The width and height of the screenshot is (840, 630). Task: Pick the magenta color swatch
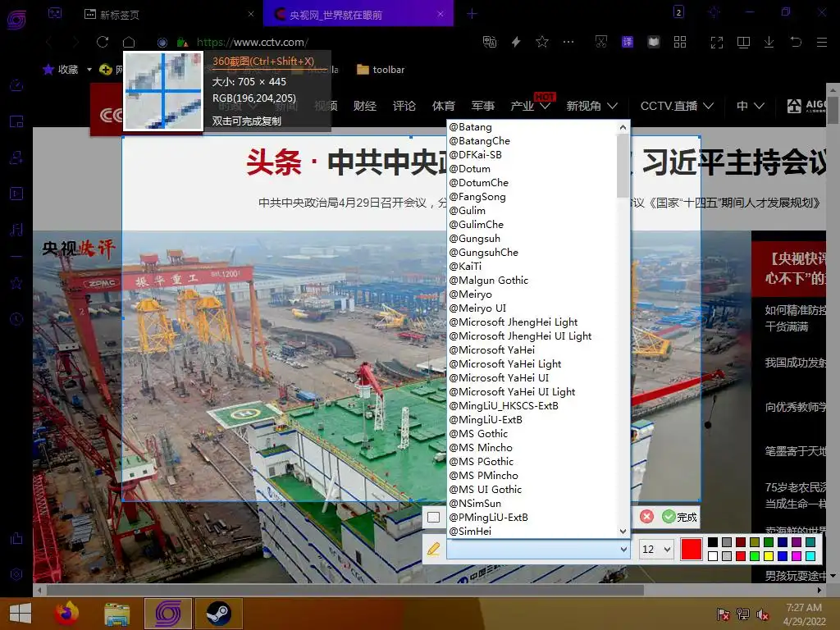[x=796, y=556]
